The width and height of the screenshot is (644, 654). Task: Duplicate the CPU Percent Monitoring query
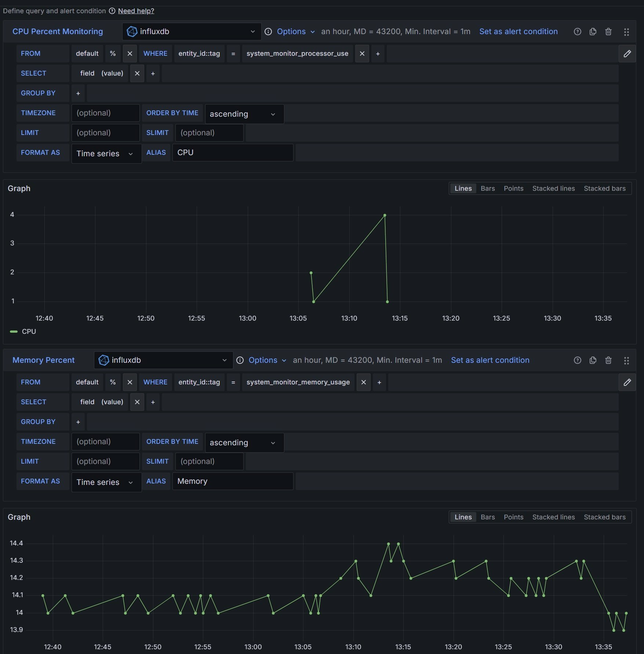[593, 32]
